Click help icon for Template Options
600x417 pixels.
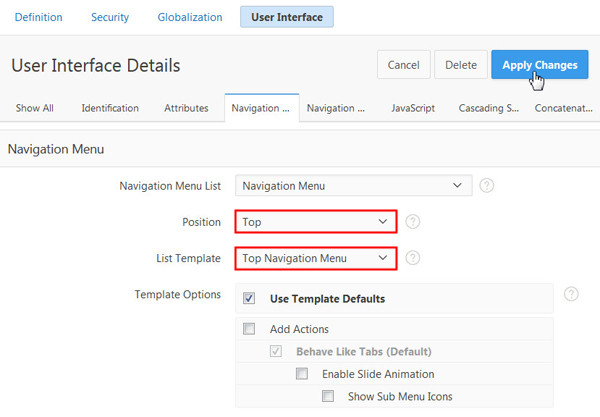571,294
